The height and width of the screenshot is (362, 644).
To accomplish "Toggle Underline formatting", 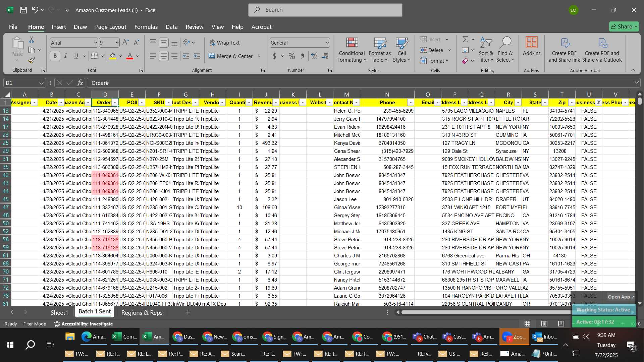I will 76,56.
